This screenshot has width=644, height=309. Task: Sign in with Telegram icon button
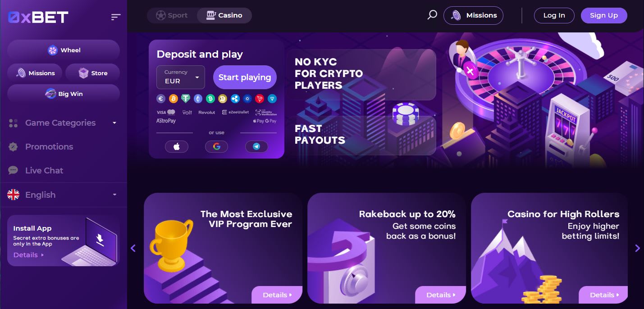[x=256, y=146]
